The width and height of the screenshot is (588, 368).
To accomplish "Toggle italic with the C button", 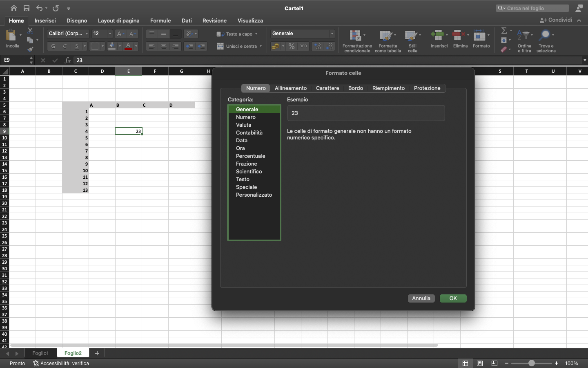I will click(65, 46).
